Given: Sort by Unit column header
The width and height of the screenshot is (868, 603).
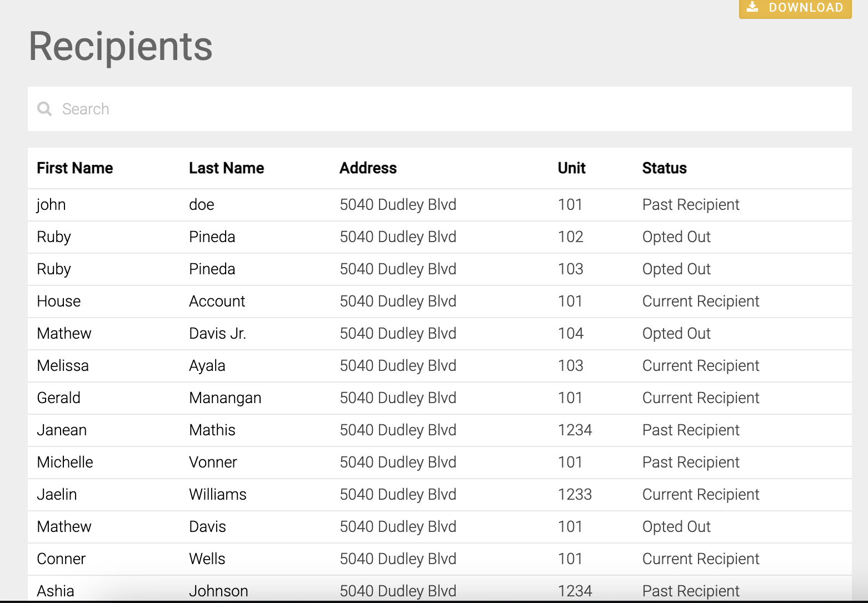Looking at the screenshot, I should [571, 168].
